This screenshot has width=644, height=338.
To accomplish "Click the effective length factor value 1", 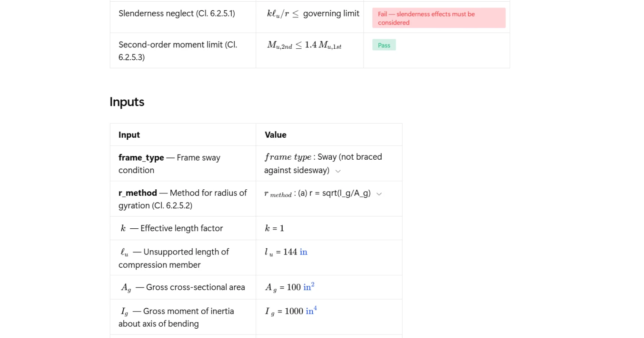I will click(x=282, y=228).
